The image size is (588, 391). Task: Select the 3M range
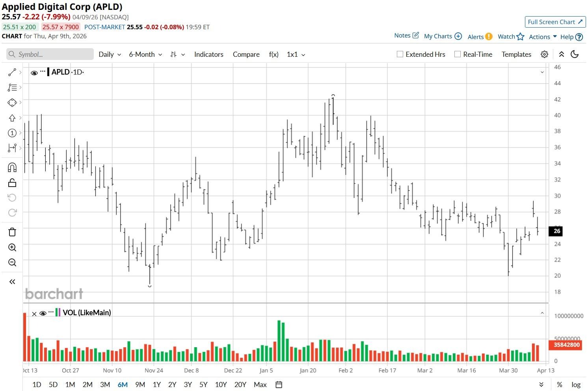click(x=105, y=385)
